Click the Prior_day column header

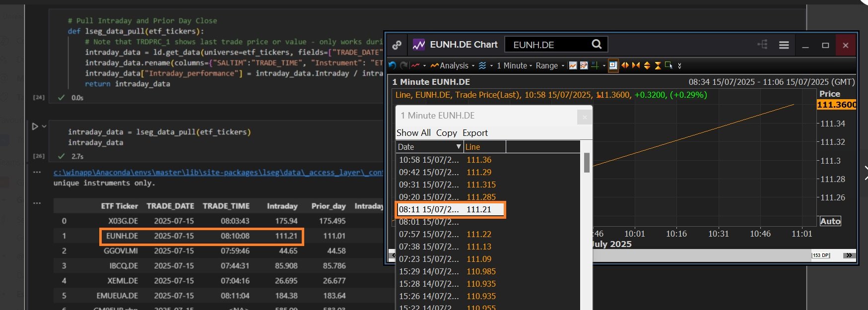pyautogui.click(x=329, y=206)
